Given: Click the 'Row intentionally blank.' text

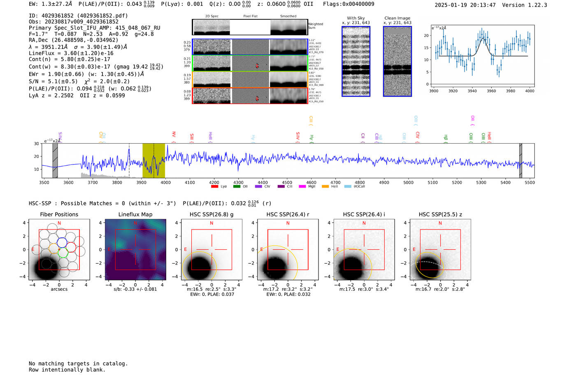Looking at the screenshot, I should click(67, 370).
